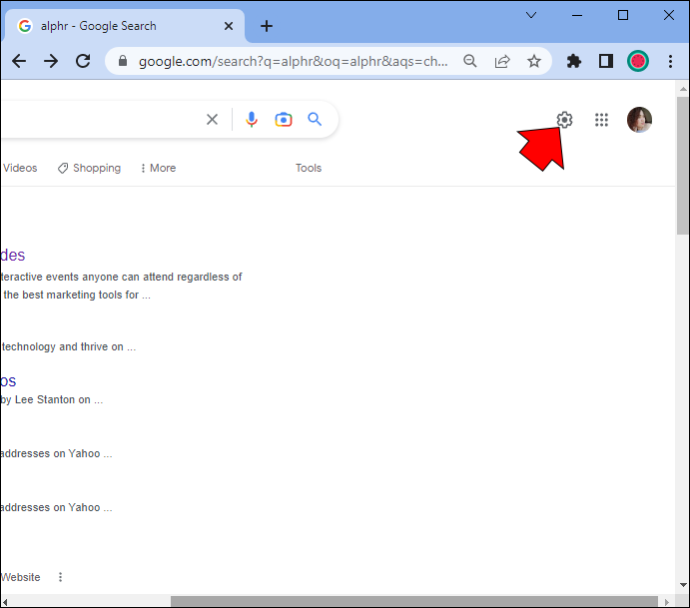690x608 pixels.
Task: Click the vertical scrollbar thumb
Action: 683,166
